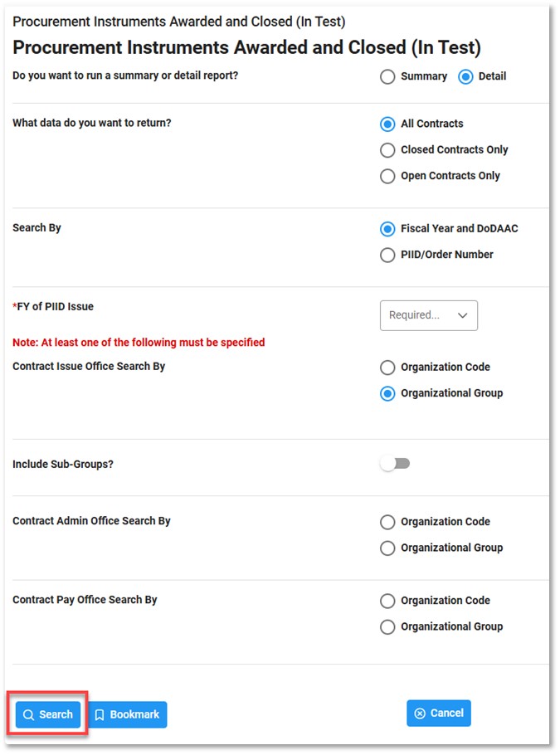Choose Closed Contracts Only
The height and width of the screenshot is (755, 560).
tap(387, 150)
